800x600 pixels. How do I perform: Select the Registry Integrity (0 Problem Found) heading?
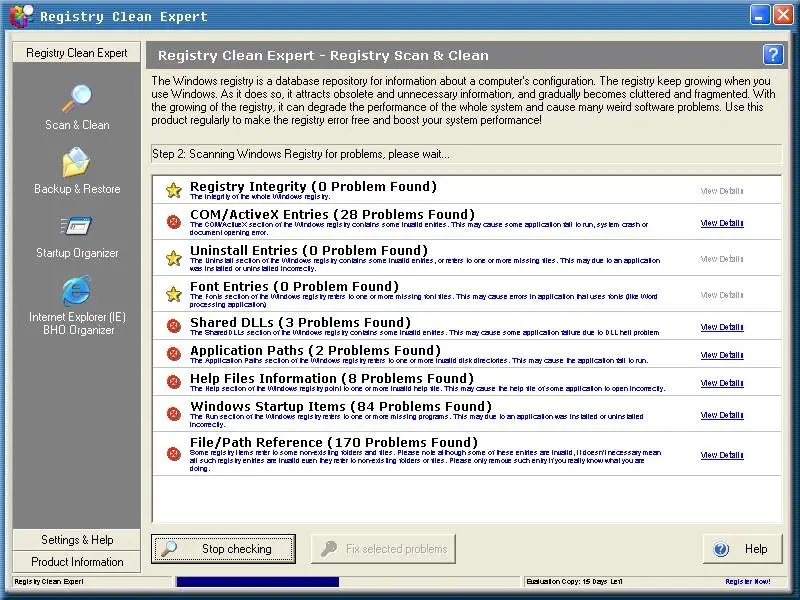(313, 187)
